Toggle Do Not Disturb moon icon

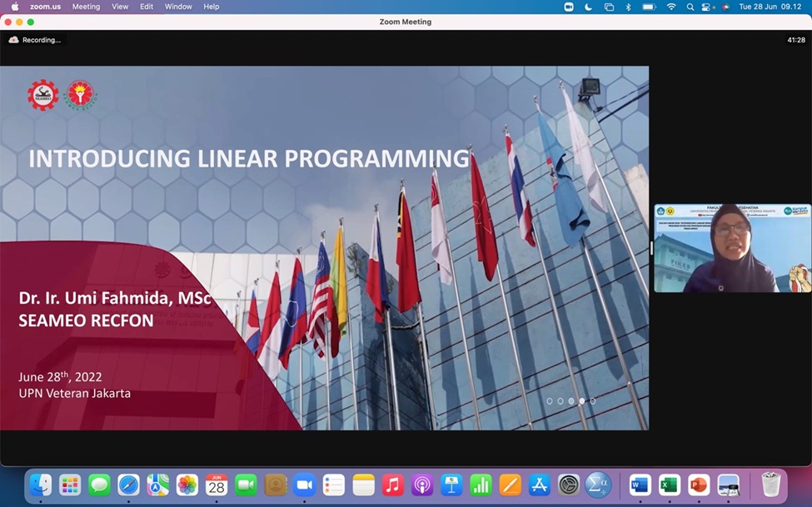click(589, 7)
